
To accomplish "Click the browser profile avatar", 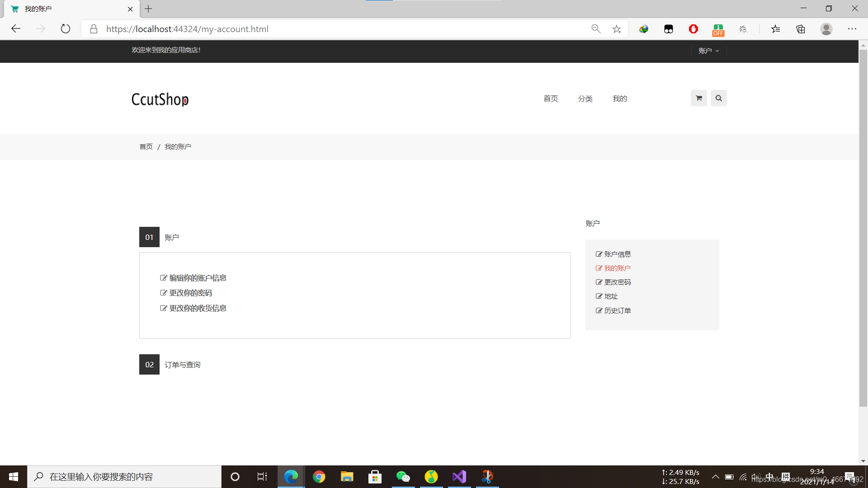I will 826,29.
